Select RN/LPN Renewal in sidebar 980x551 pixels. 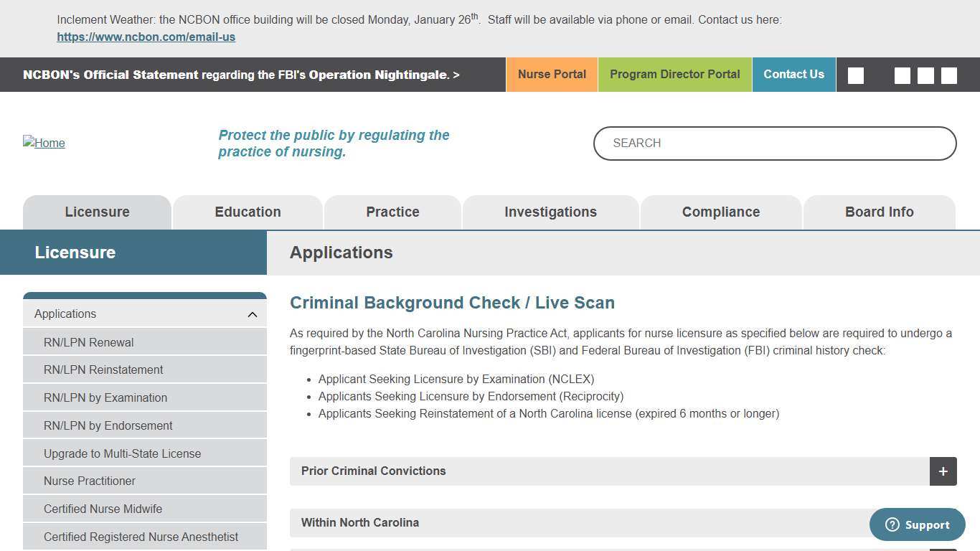point(88,342)
